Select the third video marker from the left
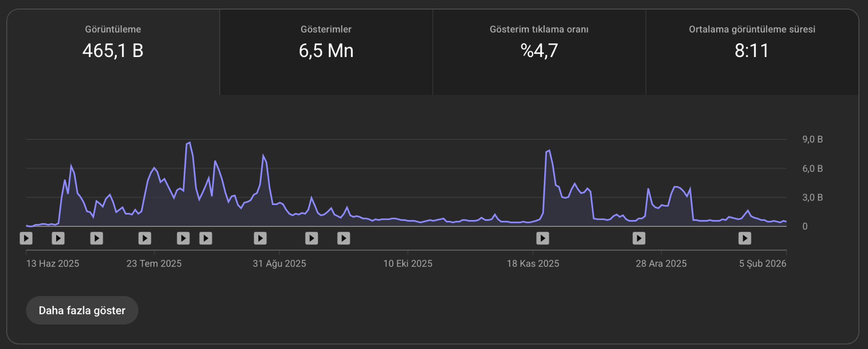The image size is (868, 349). 97,238
